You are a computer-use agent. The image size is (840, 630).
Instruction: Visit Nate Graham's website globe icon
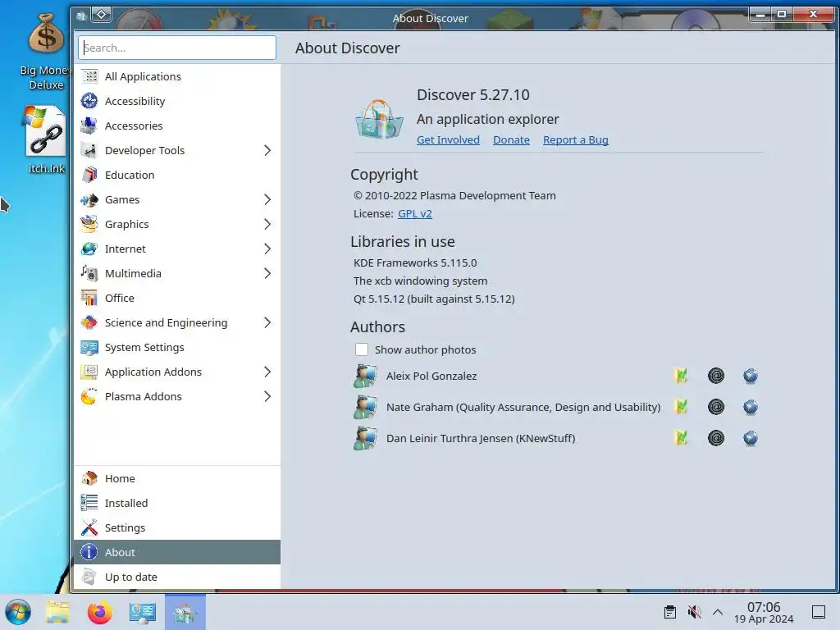751,407
